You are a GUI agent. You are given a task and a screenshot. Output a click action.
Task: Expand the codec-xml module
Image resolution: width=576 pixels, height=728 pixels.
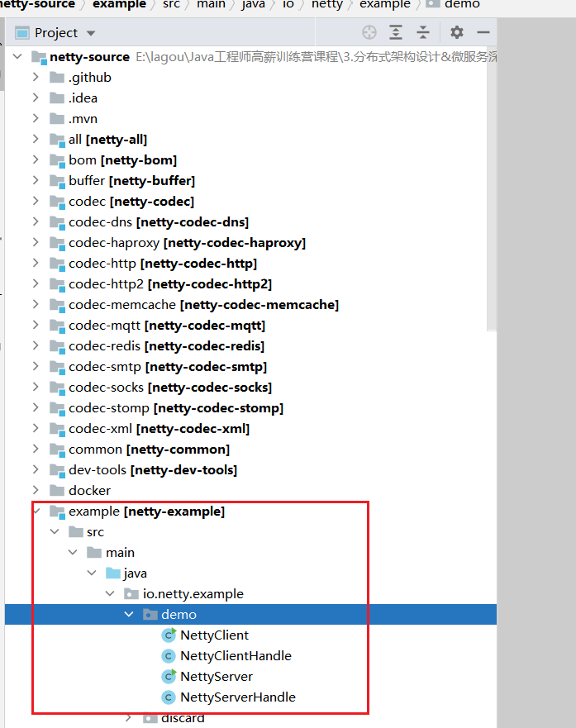[x=36, y=427]
